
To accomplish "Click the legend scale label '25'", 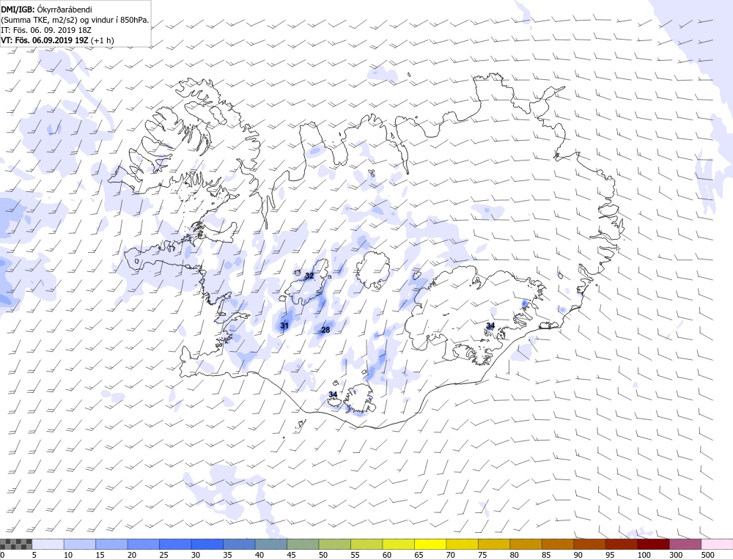I will pyautogui.click(x=163, y=555).
